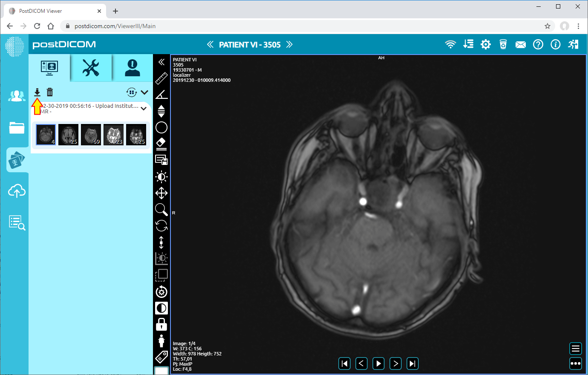The image size is (588, 375).
Task: Select the Angle measurement tool
Action: 161,95
